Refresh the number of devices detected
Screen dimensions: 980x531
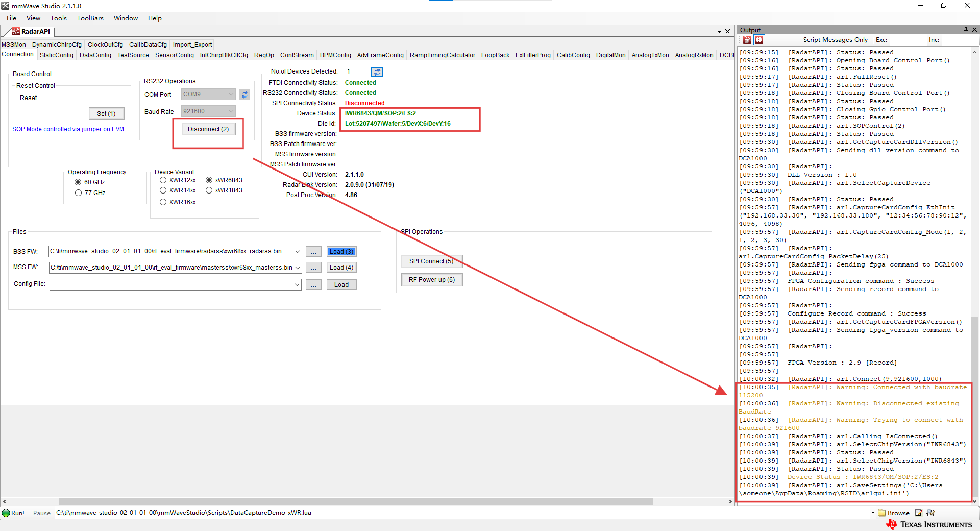[377, 72]
